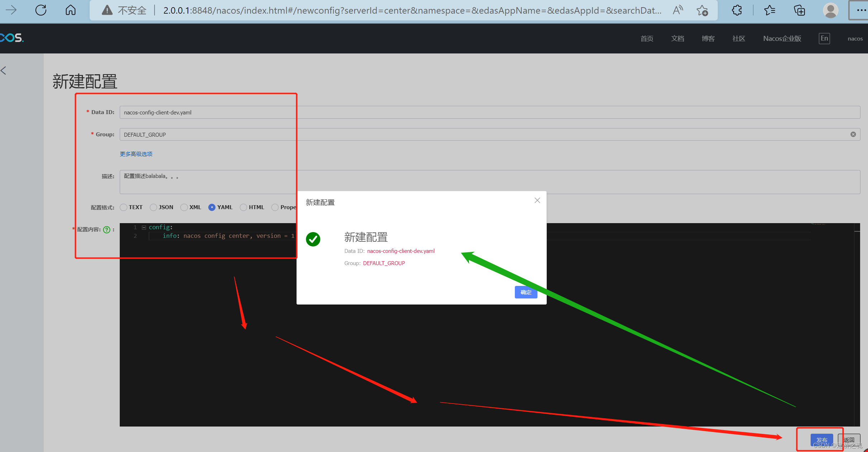The image size is (868, 452).
Task: Collapse sidebar with left chevron
Action: [4, 71]
